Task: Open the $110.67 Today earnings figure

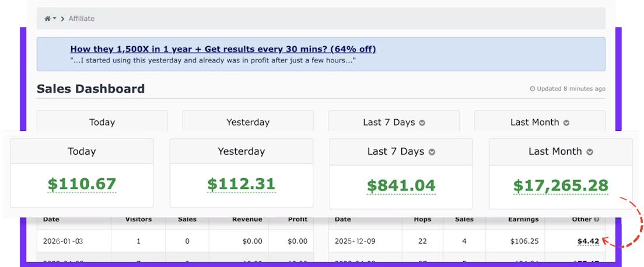Action: click(82, 185)
